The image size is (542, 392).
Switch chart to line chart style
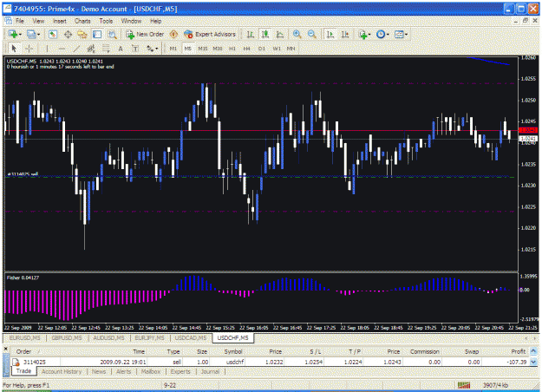coord(279,34)
